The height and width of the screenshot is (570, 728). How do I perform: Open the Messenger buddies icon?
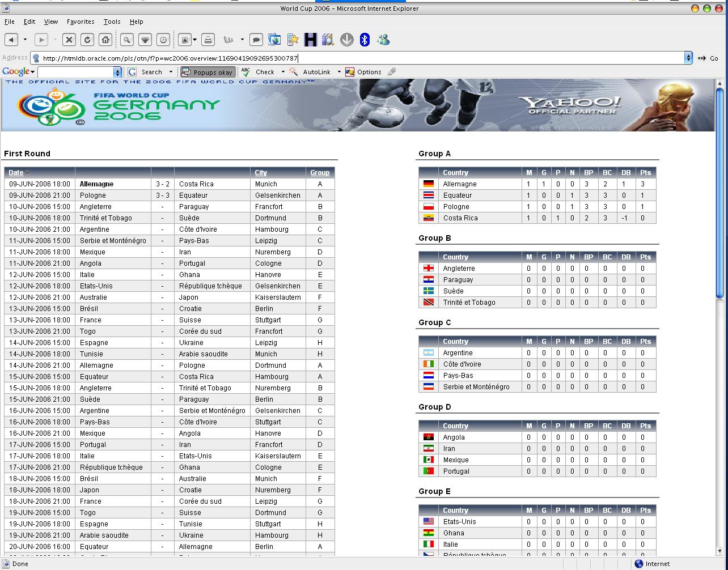383,40
